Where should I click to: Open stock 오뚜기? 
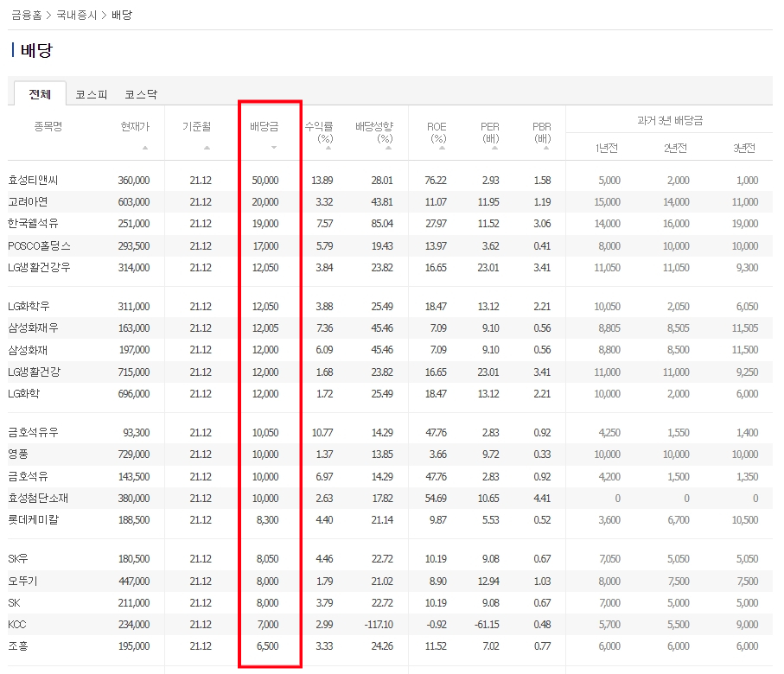tap(22, 581)
